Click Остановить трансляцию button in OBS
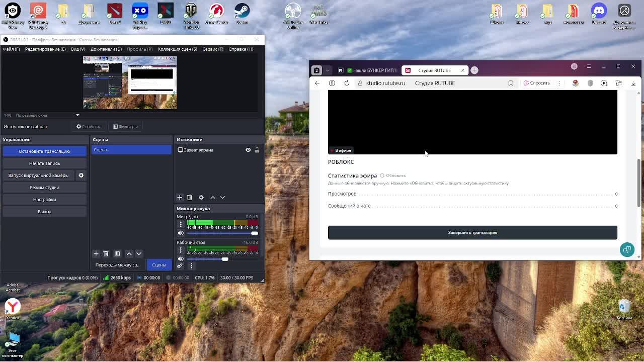This screenshot has height=362, width=644. point(44,151)
